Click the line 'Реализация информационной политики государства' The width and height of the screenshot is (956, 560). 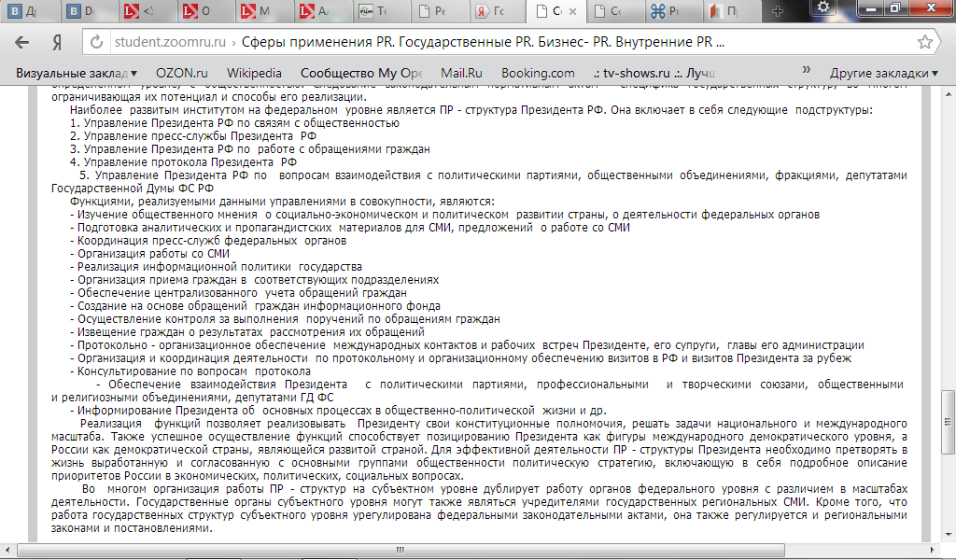(x=216, y=267)
